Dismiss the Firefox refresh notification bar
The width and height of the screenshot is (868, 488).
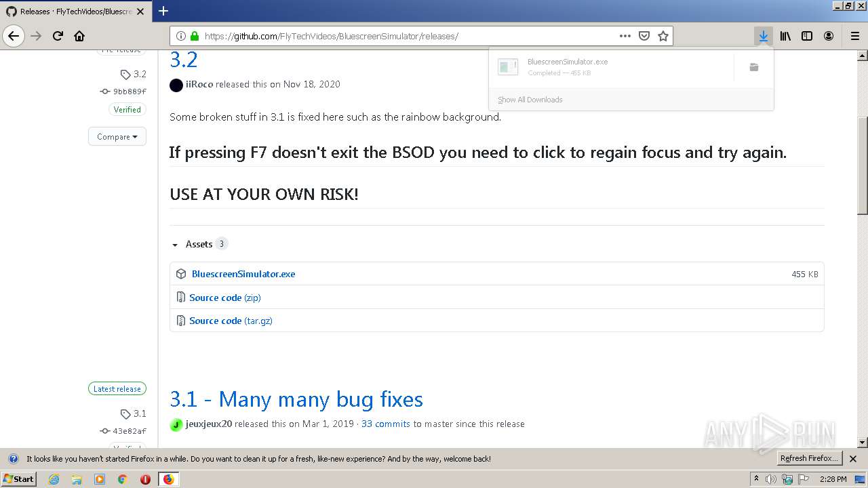[853, 459]
